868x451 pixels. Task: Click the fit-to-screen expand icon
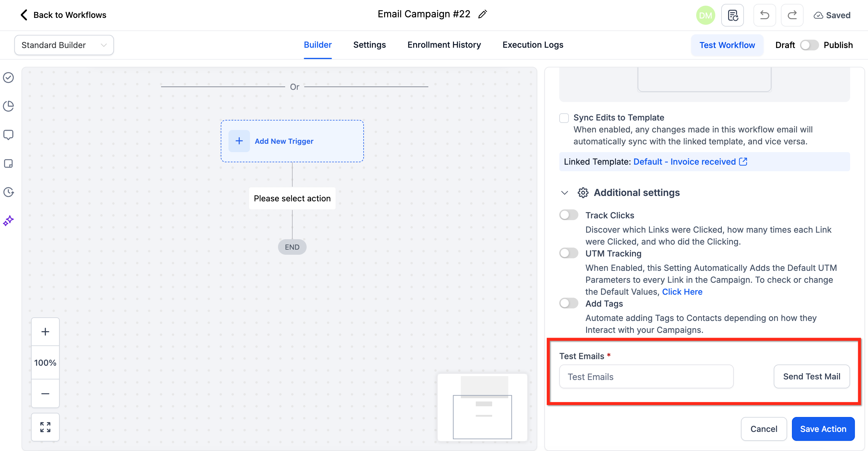45,427
